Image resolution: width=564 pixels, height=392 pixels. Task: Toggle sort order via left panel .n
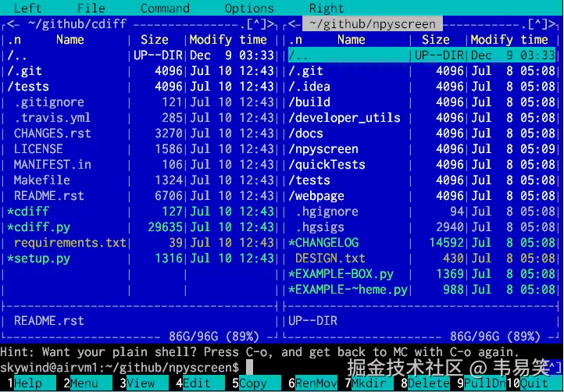(x=14, y=40)
